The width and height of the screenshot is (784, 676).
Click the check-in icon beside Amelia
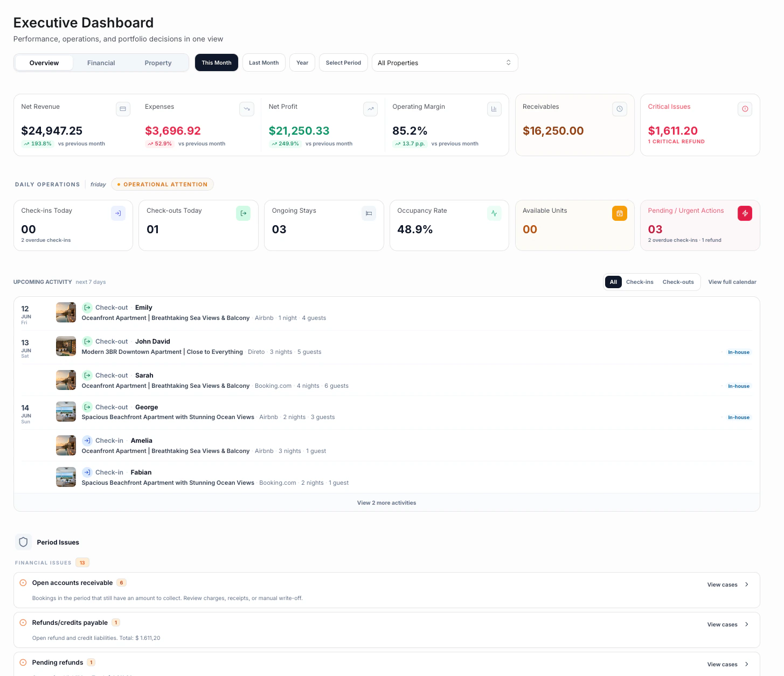coord(87,441)
